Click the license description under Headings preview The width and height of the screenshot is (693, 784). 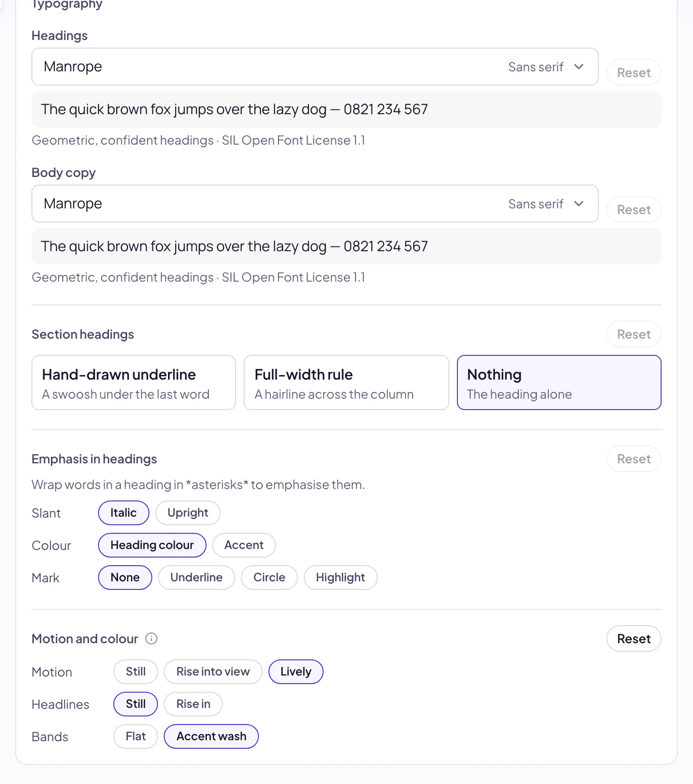tap(198, 140)
